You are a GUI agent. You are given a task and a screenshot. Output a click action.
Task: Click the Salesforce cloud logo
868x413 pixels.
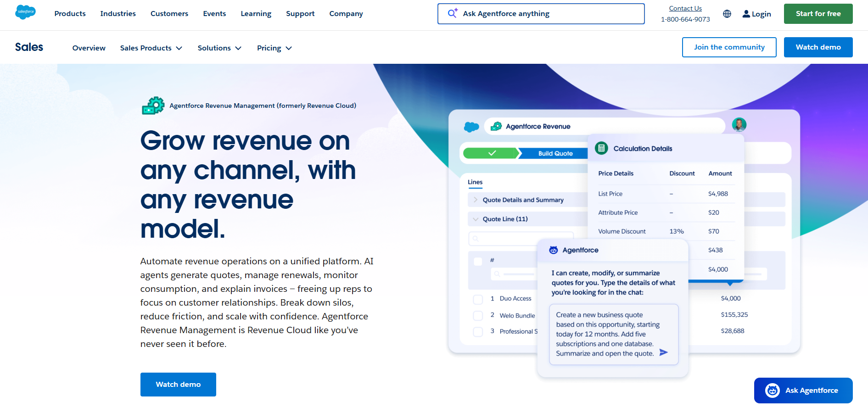(25, 12)
